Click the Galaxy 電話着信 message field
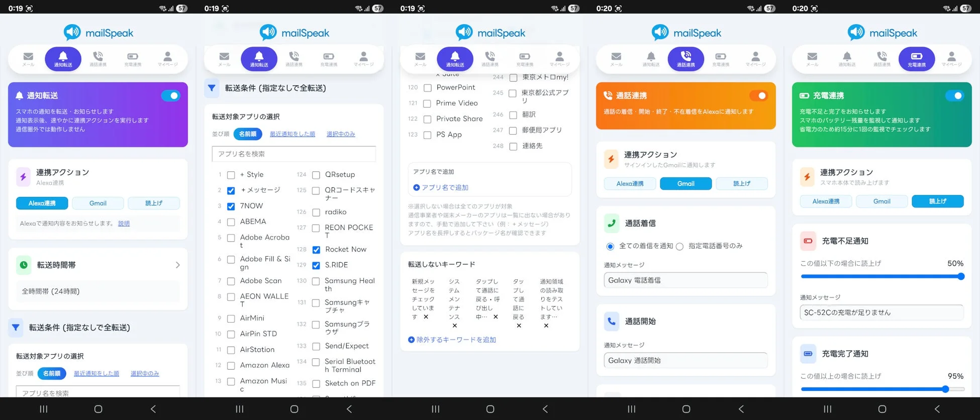Image resolution: width=980 pixels, height=420 pixels. click(685, 280)
